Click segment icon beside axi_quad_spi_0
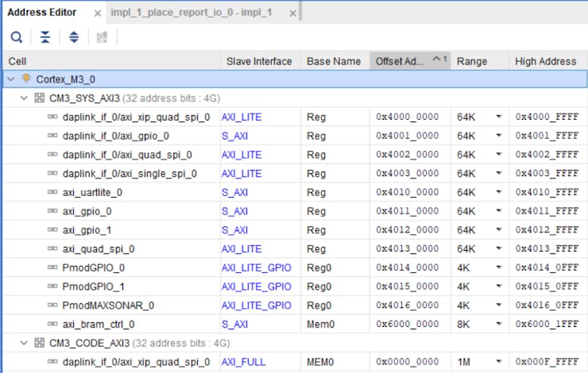 [52, 248]
